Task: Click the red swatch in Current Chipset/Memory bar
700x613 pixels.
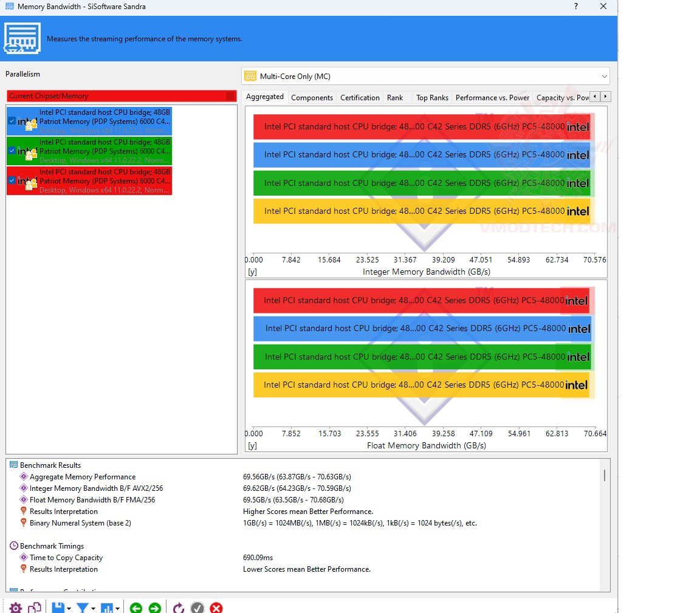Action: point(230,96)
